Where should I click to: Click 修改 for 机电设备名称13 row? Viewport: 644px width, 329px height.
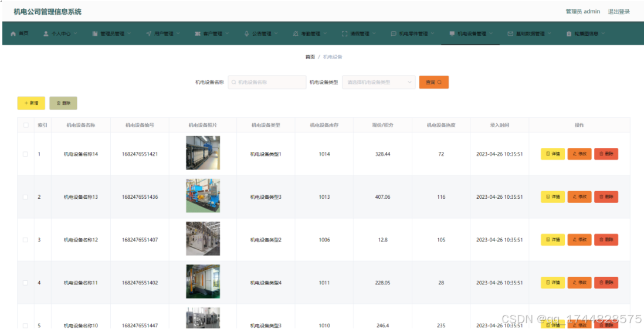point(579,196)
